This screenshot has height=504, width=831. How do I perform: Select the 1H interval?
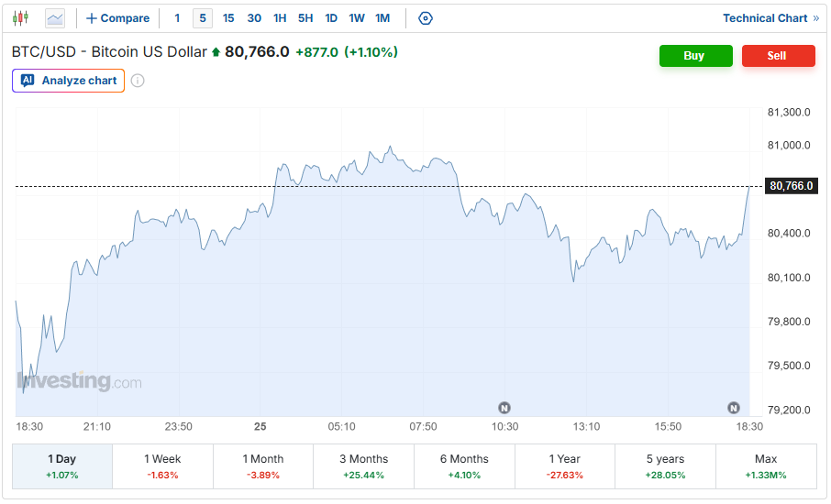click(280, 18)
